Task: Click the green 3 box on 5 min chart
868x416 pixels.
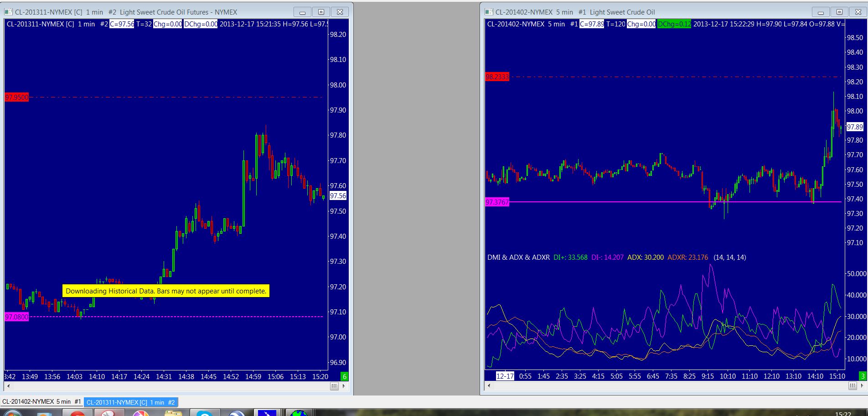Action: coord(863,376)
